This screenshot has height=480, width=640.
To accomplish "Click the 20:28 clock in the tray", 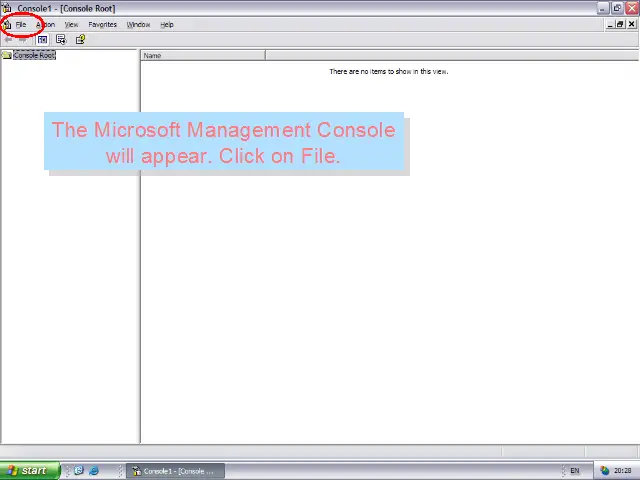I will click(x=622, y=471).
